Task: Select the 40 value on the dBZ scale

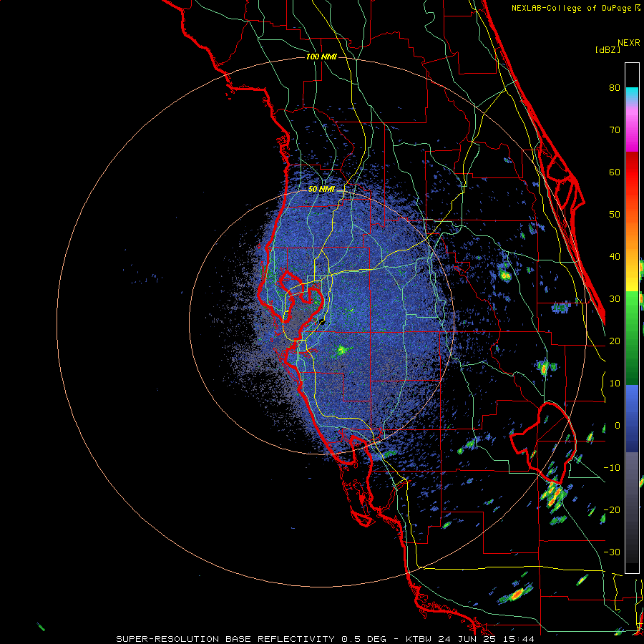Action: pyautogui.click(x=615, y=257)
